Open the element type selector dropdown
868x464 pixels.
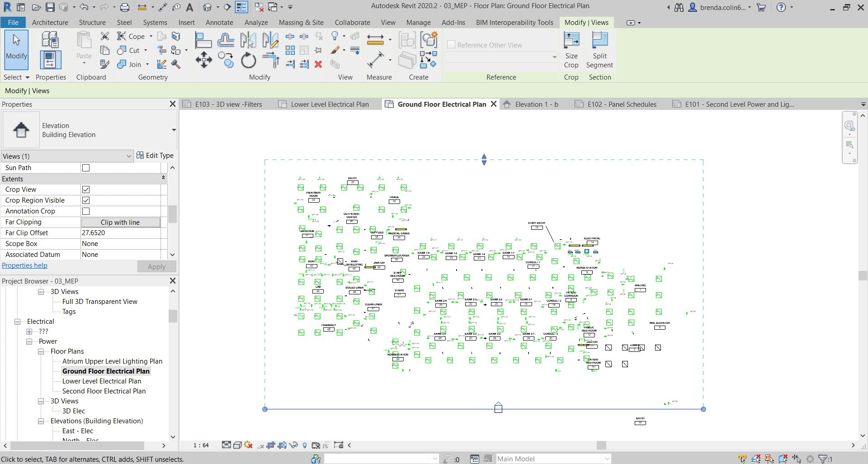(174, 130)
